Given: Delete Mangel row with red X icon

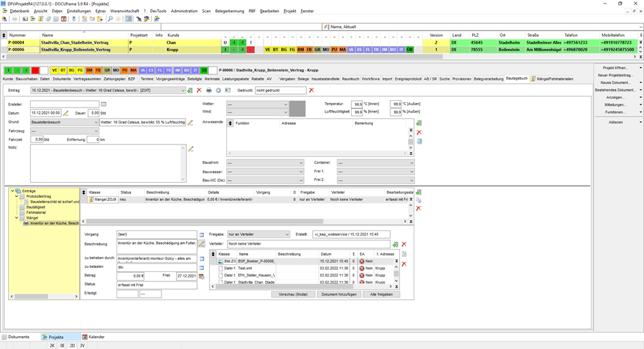Looking at the screenshot, I should (418, 209).
